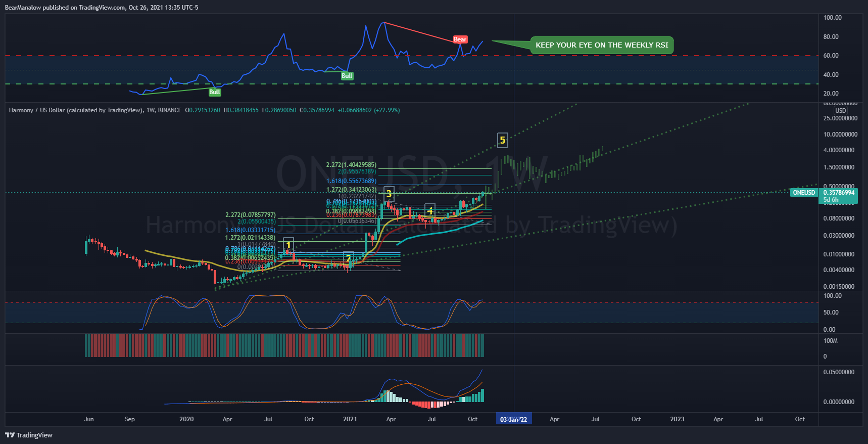Click the Sep label on time axis
Viewport: 868px width, 444px height.
pyautogui.click(x=130, y=419)
